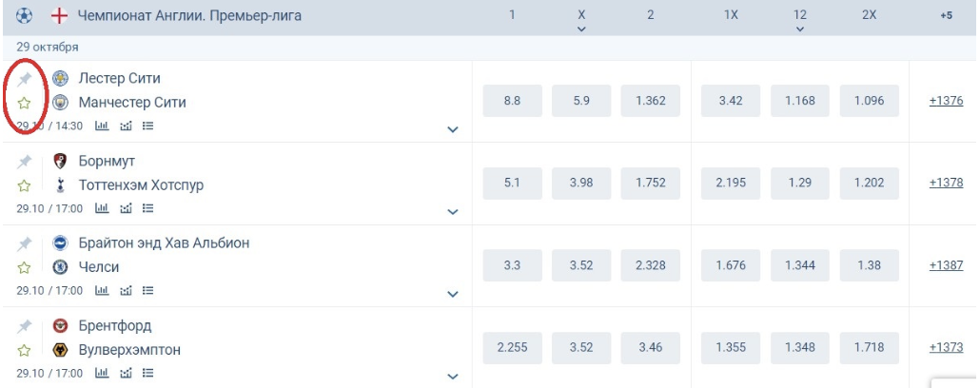The image size is (980, 388).
Task: Star the Борнмут – Тоттенхэм Хотспур match
Action: coord(25,185)
